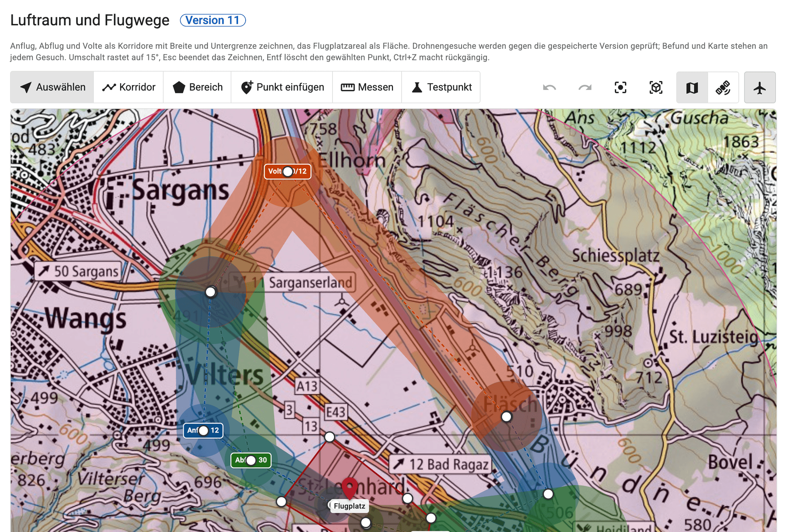
Task: Activate the Korridor drawing tool
Action: coord(128,87)
